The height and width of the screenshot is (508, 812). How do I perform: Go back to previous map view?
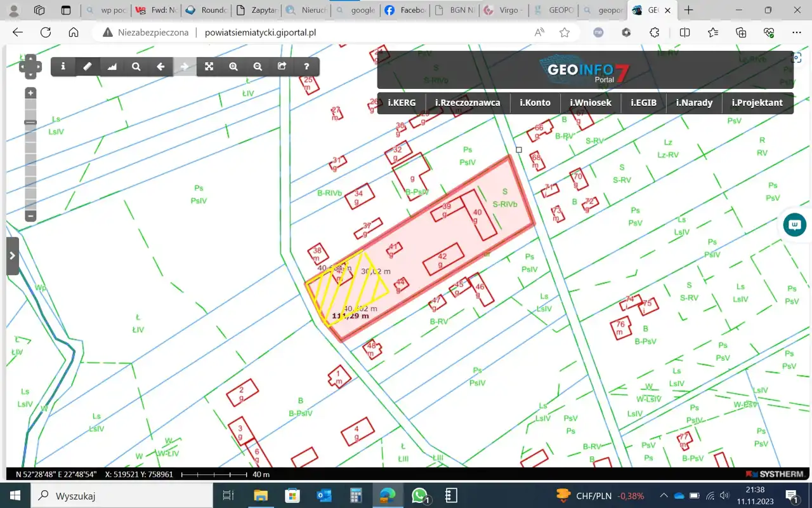click(160, 67)
